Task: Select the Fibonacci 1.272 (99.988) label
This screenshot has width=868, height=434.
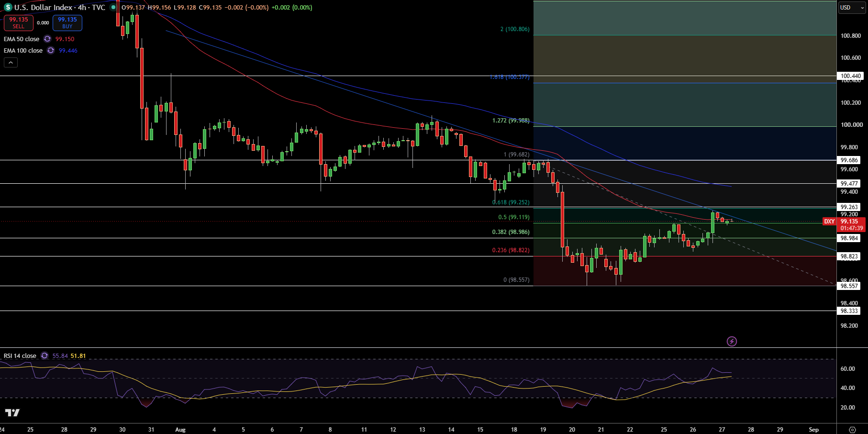Action: (x=511, y=120)
